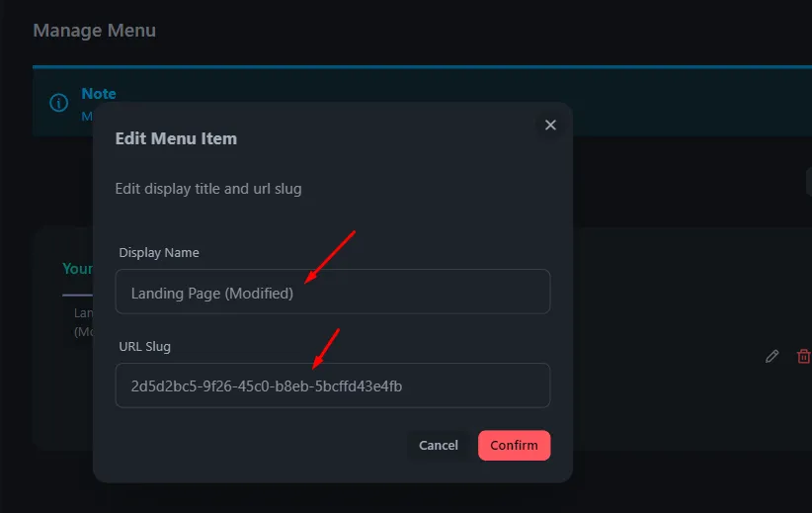Focus the URL Slug input field
Viewport: 812px width, 513px height.
(x=333, y=385)
